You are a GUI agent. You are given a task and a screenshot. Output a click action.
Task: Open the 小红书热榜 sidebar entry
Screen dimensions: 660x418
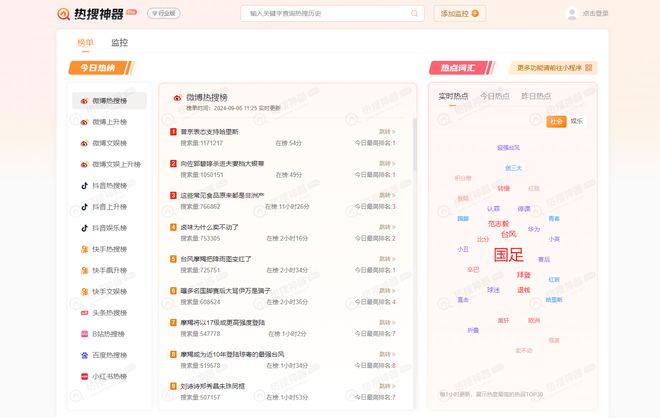(109, 376)
